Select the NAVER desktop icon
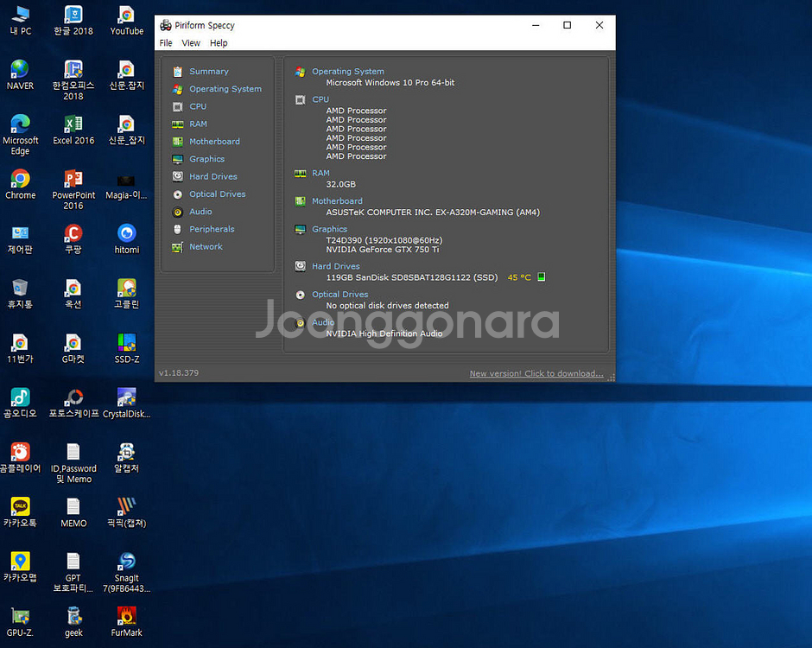Screen dimensions: 812x648 click(20, 76)
